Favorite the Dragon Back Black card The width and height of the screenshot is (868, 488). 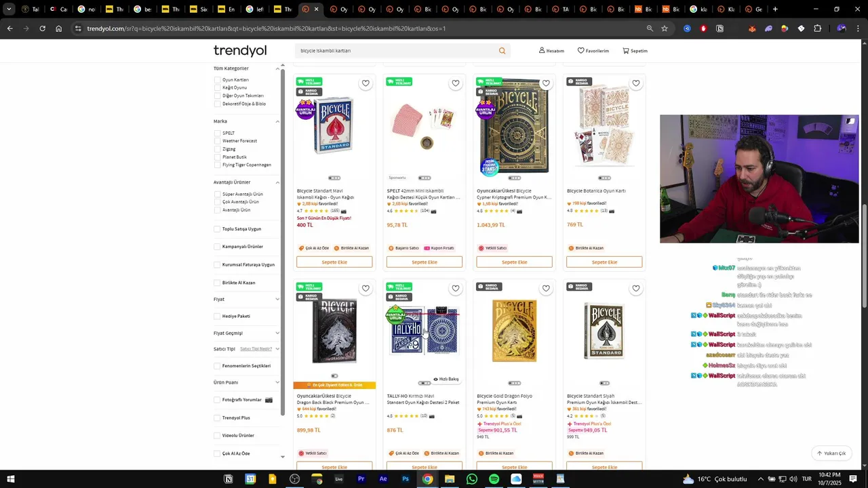pyautogui.click(x=366, y=288)
